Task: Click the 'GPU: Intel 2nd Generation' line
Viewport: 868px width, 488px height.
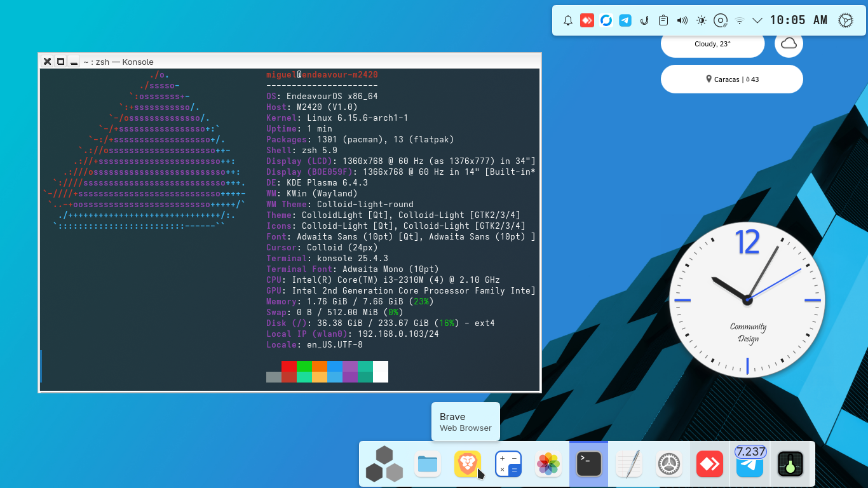Action: pos(401,291)
